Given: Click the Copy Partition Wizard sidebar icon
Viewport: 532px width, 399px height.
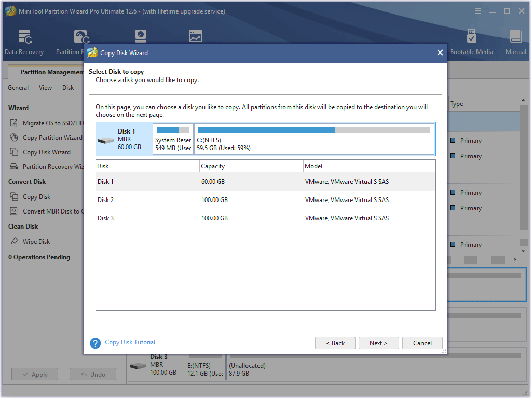Looking at the screenshot, I should (14, 138).
